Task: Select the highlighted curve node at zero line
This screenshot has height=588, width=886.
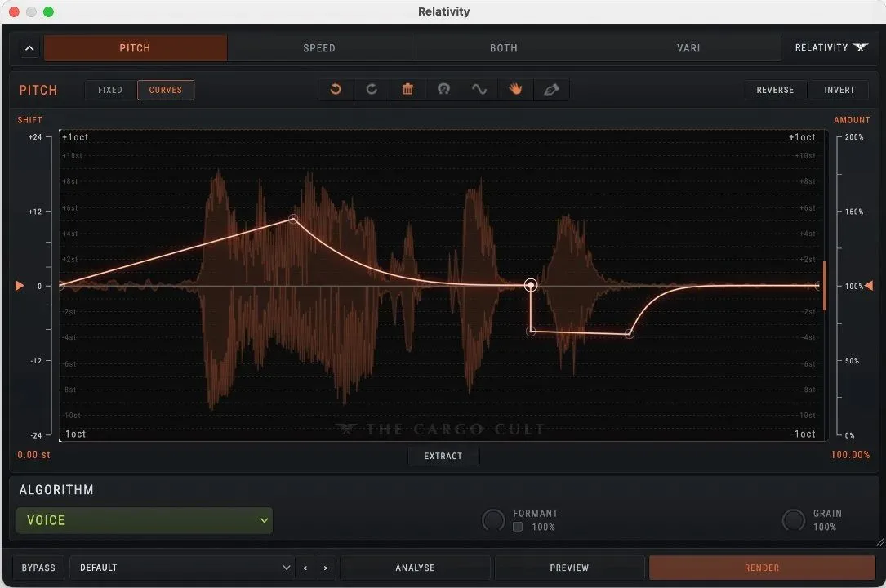Action: [530, 285]
